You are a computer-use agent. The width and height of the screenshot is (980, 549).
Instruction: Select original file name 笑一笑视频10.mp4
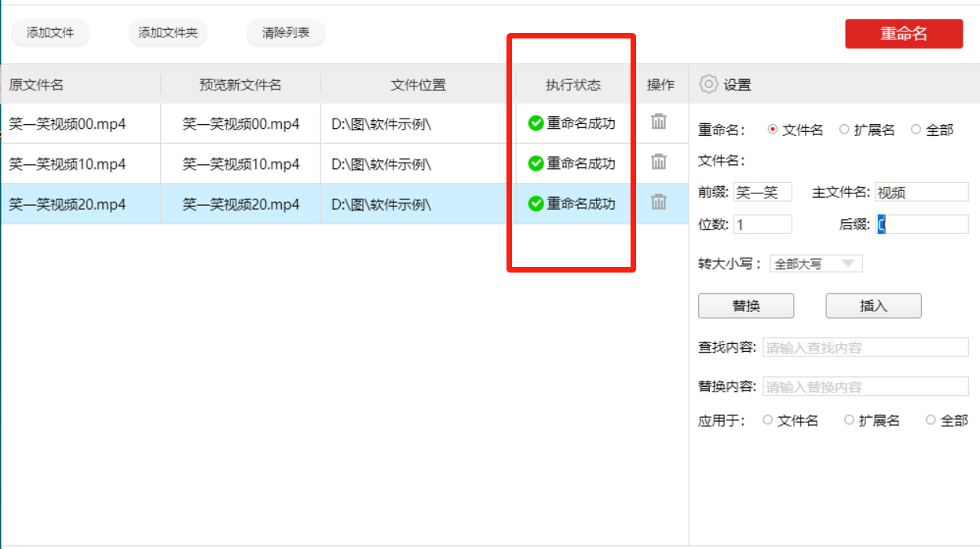click(x=67, y=164)
